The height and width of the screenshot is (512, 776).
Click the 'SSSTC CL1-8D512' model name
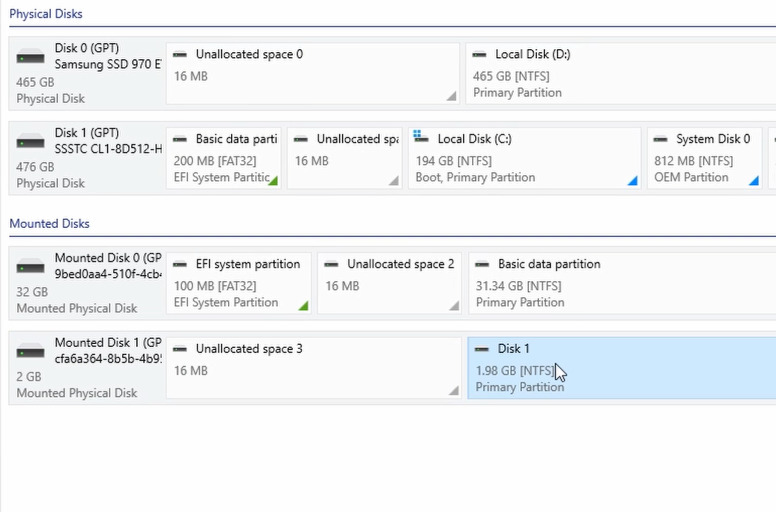(x=108, y=149)
